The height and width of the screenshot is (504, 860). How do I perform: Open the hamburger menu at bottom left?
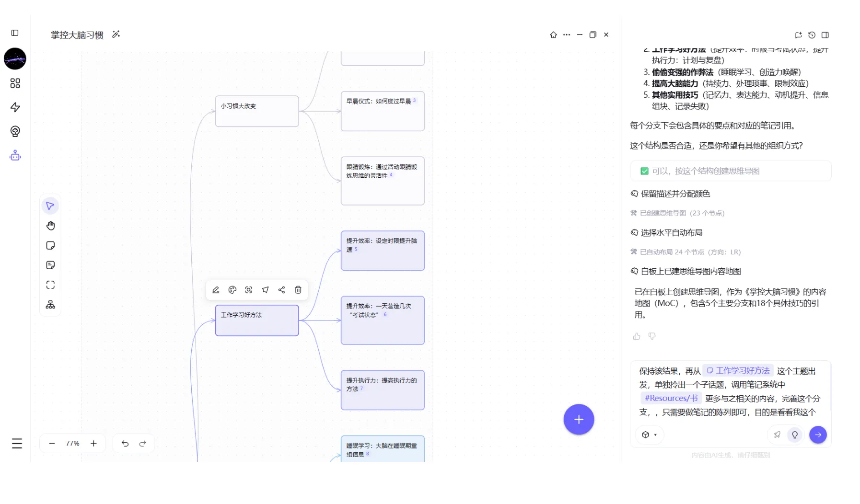click(17, 444)
